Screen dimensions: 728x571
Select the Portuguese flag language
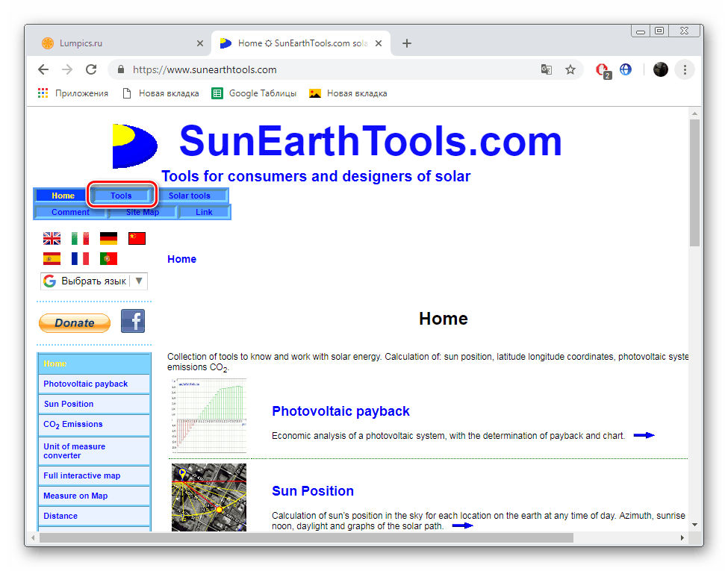click(108, 258)
